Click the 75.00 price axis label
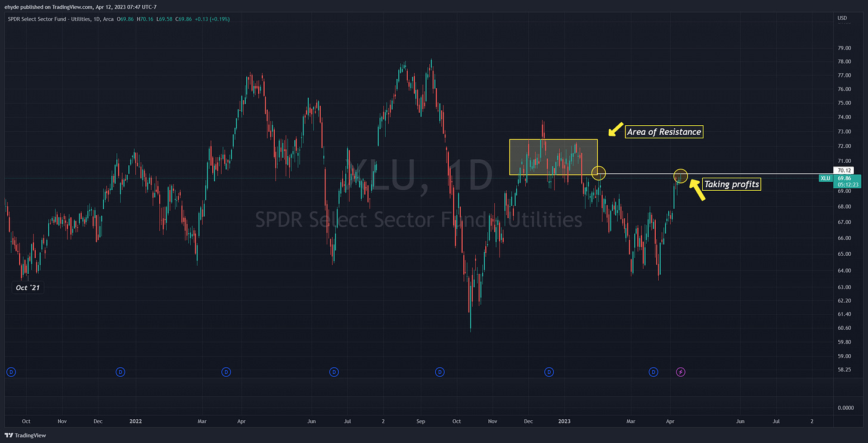Viewport: 868px width, 443px height. pos(844,103)
